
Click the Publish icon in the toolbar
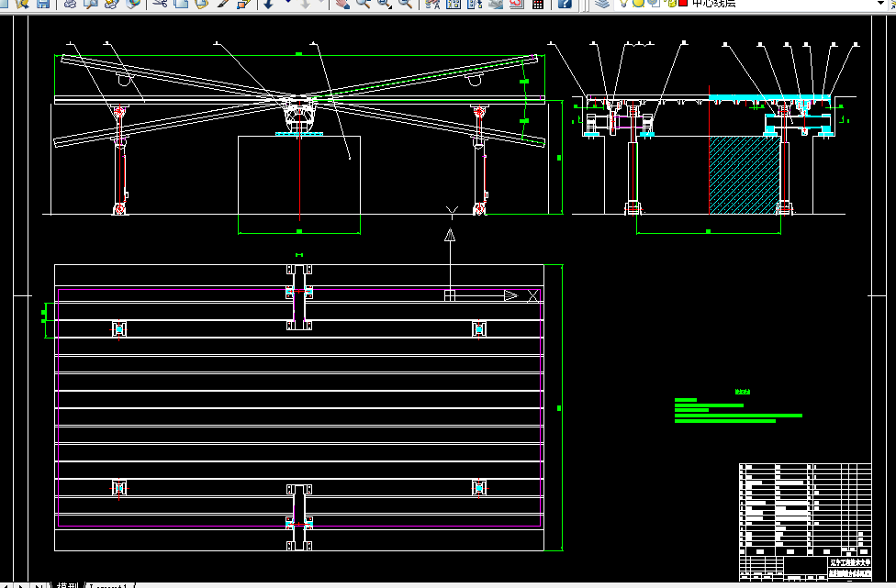pyautogui.click(x=111, y=4)
